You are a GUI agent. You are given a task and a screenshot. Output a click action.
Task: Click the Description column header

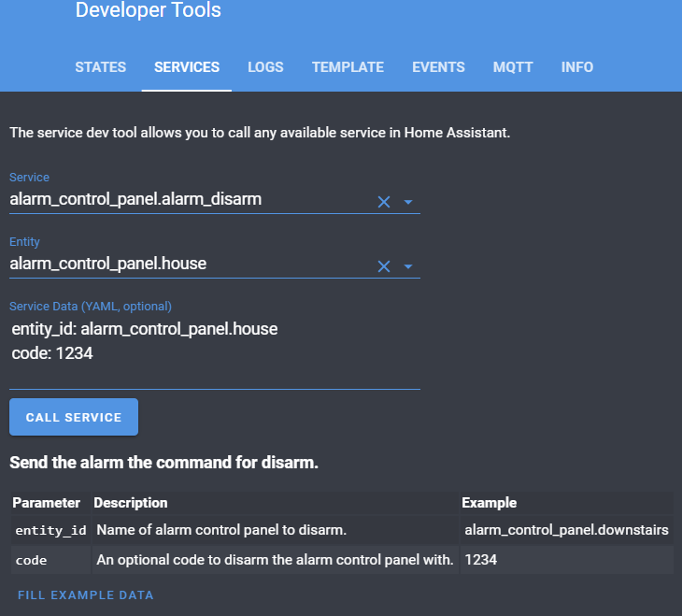click(x=131, y=503)
